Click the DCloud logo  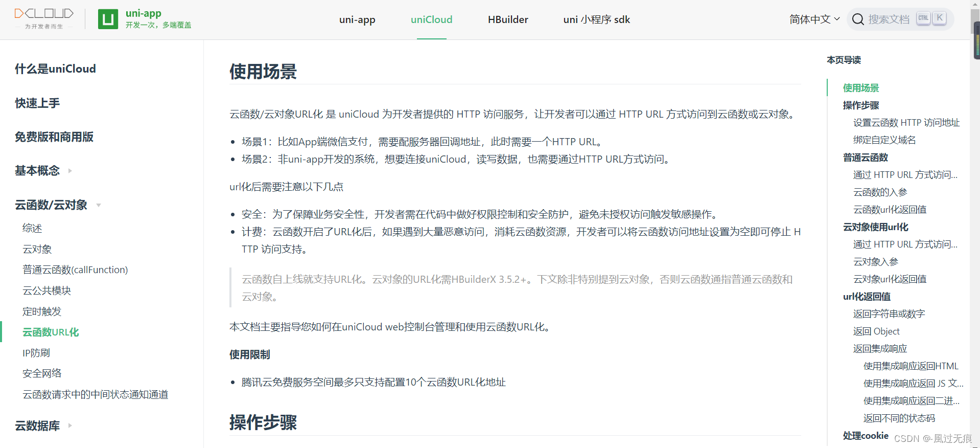tap(44, 19)
